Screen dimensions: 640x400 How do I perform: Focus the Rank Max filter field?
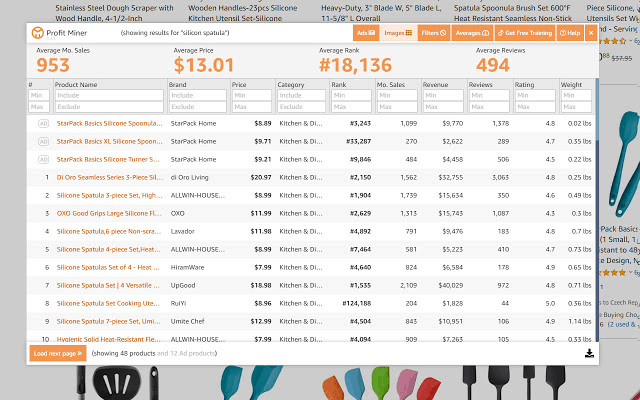pos(351,107)
